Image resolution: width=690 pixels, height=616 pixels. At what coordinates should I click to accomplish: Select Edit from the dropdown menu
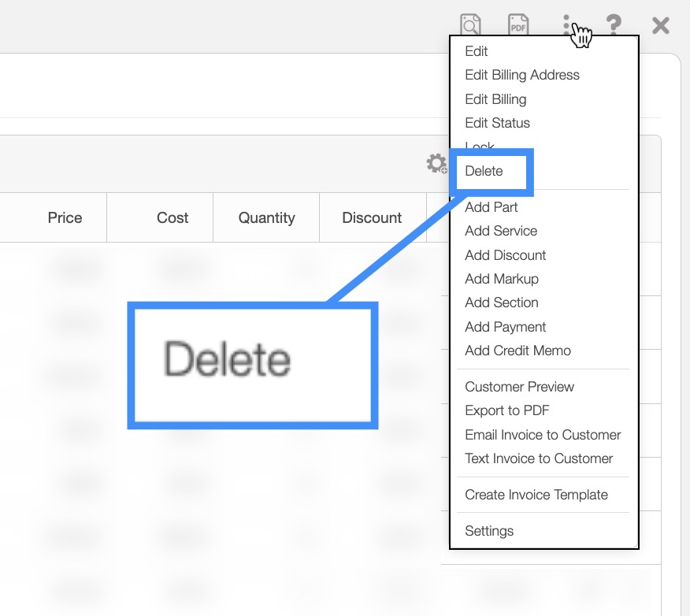(477, 51)
